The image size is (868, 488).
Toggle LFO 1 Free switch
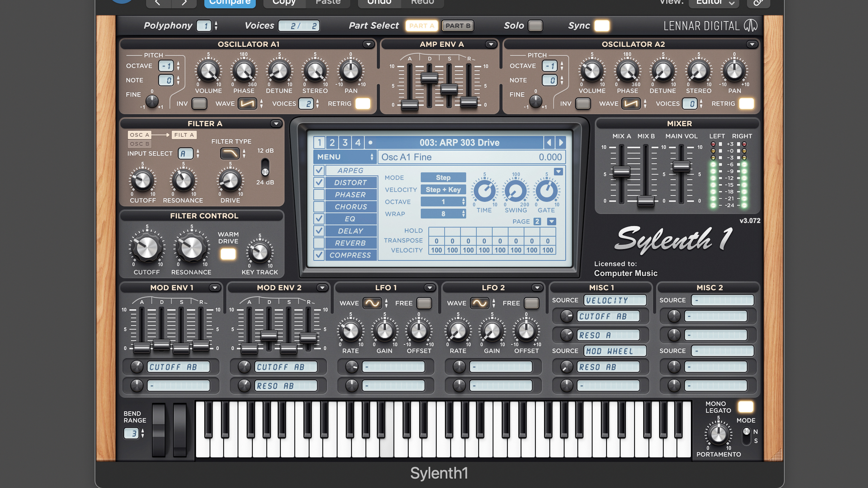click(x=424, y=303)
